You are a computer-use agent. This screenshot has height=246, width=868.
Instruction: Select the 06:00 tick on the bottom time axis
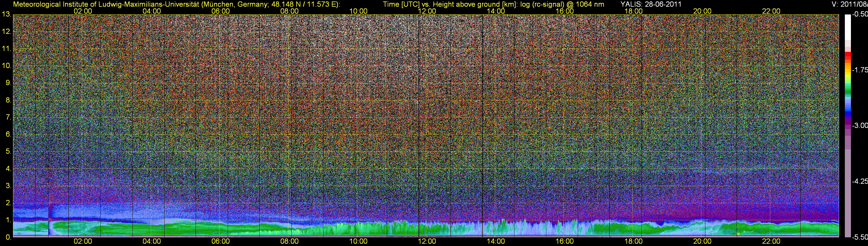pos(221,241)
